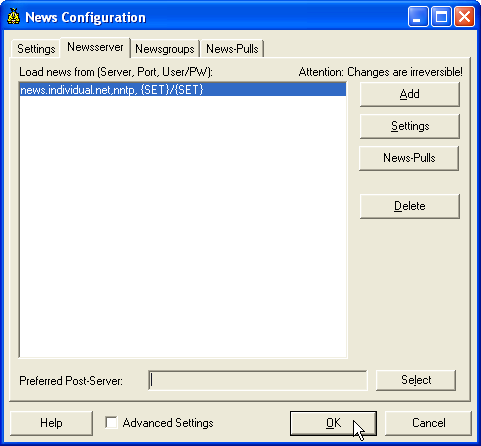This screenshot has width=481, height=446.
Task: Focus the Preferred Post-Server field
Action: tap(258, 380)
